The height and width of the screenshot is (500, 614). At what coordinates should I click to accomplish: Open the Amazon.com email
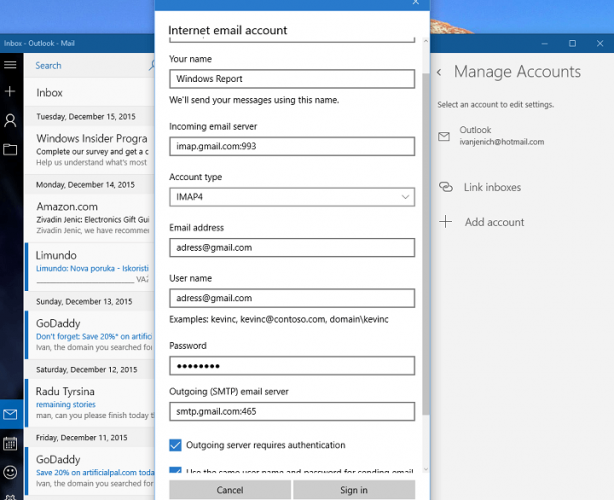90,218
